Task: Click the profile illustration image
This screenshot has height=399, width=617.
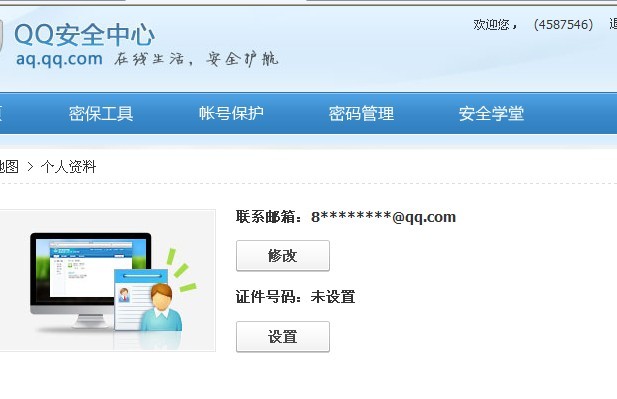Action: (x=107, y=281)
